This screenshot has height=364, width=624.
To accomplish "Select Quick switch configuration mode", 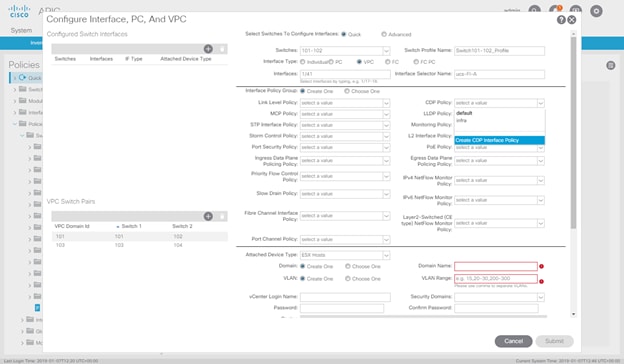I will (344, 34).
